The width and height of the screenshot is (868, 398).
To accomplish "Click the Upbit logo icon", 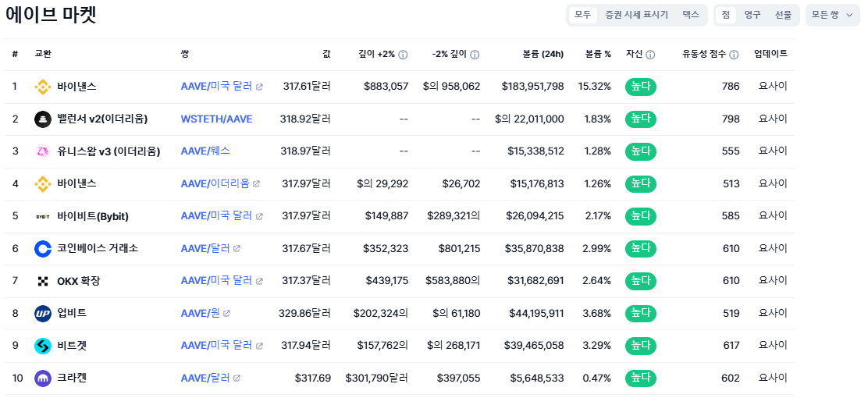I will [x=43, y=313].
